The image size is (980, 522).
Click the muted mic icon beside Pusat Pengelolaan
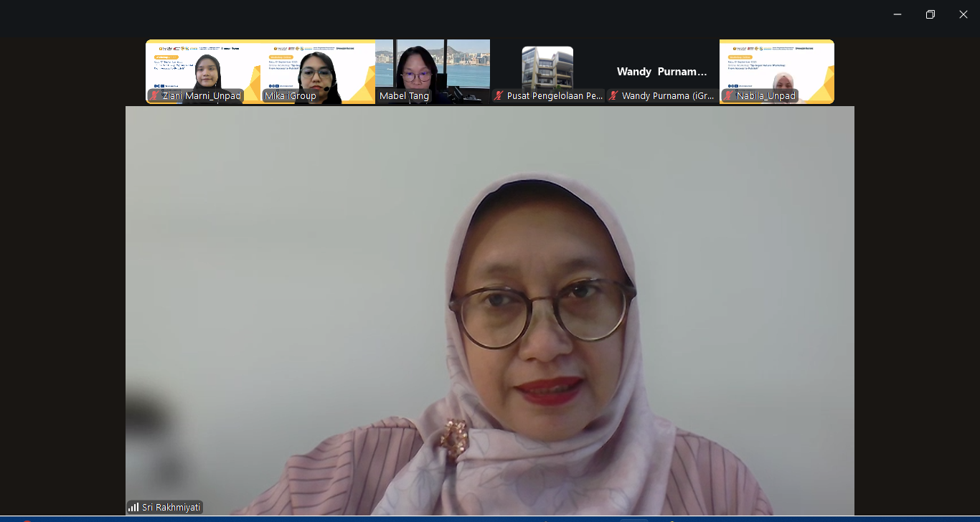[x=499, y=96]
